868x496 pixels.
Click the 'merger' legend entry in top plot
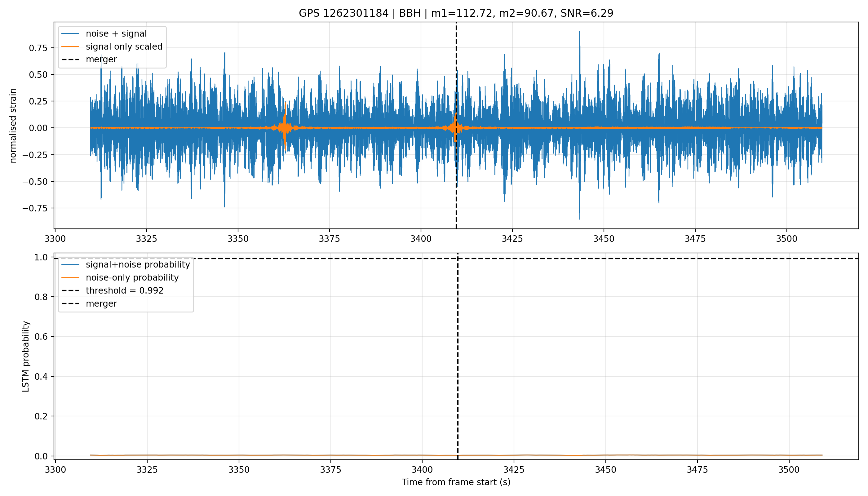[x=101, y=59]
